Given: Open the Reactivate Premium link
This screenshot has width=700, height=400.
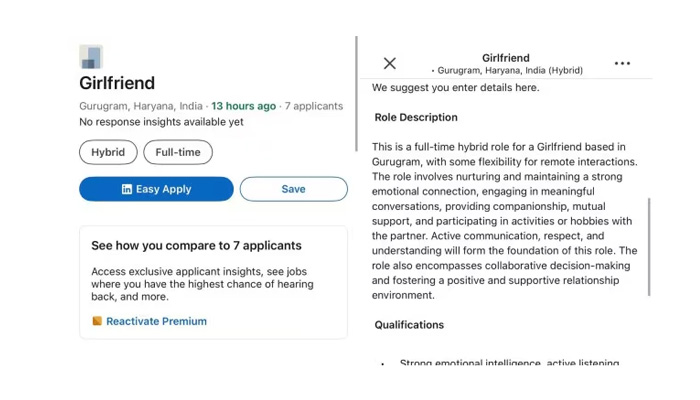Looking at the screenshot, I should 156,321.
